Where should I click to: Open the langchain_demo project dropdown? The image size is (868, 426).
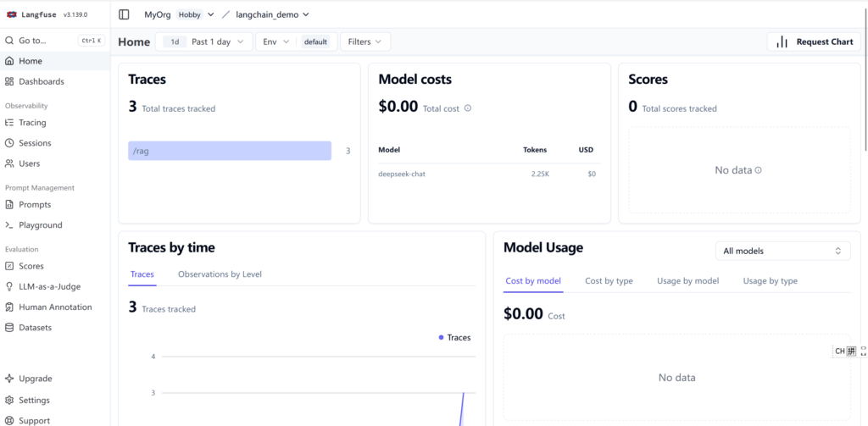point(271,14)
